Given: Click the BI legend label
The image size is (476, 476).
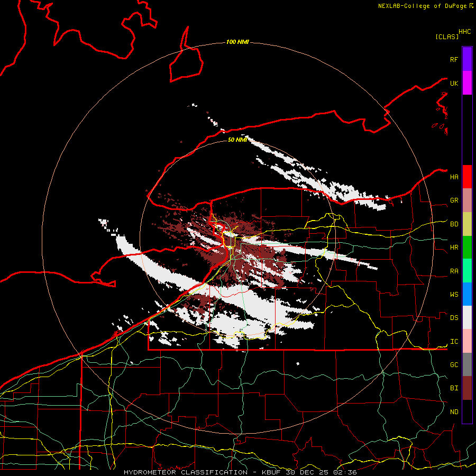Looking at the screenshot, I should (x=454, y=388).
